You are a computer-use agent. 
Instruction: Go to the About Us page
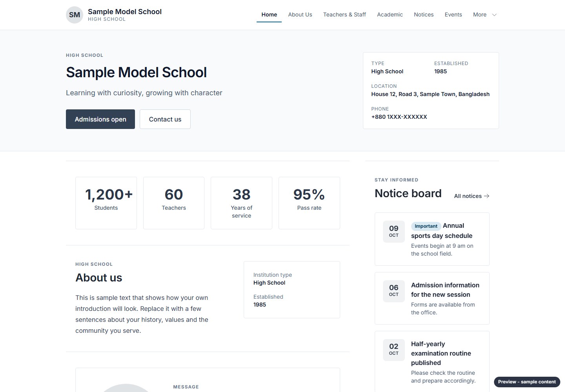(x=300, y=15)
